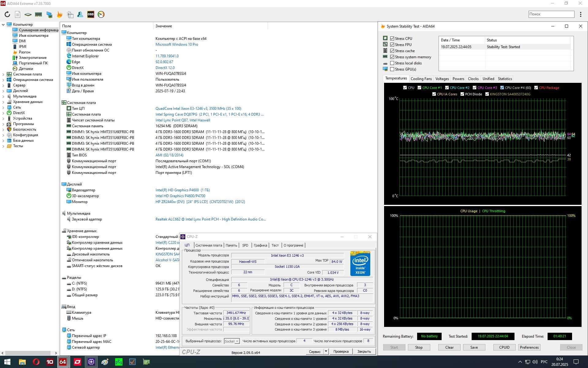Expand the Тесты tree node

[x=3, y=146]
